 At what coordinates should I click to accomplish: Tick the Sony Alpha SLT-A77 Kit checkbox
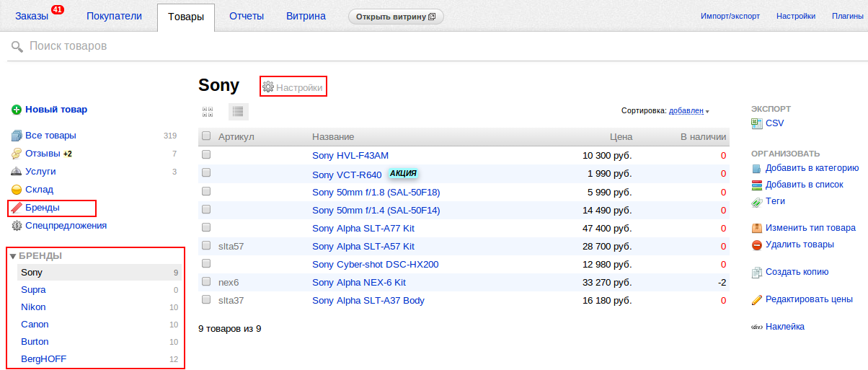[x=206, y=227]
